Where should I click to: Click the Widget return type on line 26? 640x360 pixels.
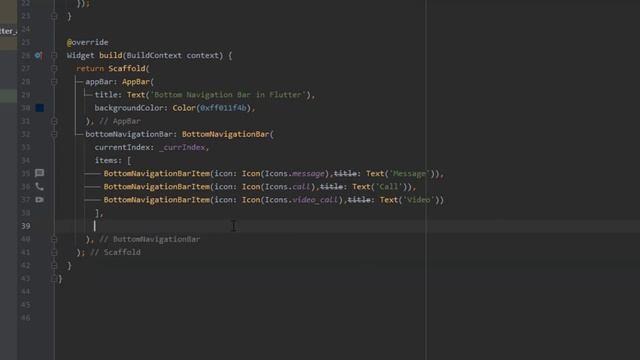(x=80, y=55)
